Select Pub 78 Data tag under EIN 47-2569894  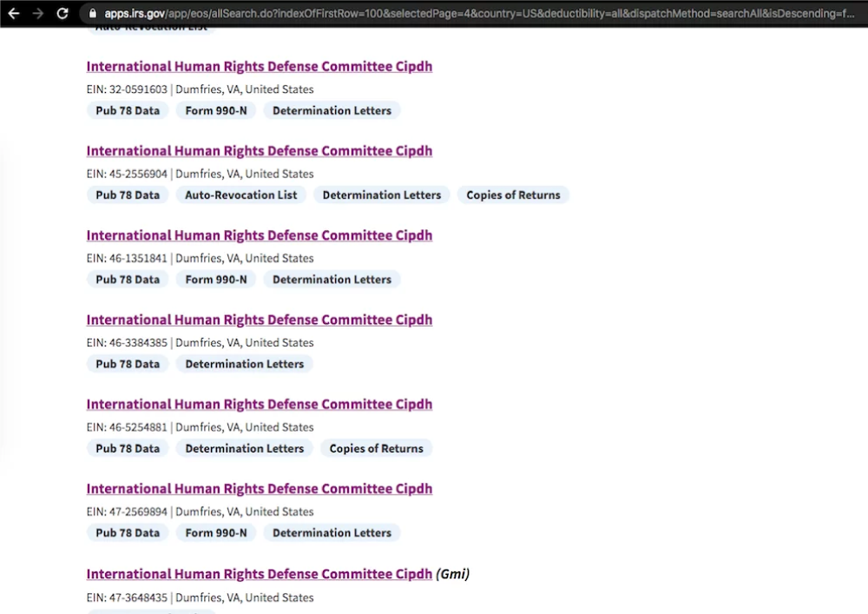(128, 532)
